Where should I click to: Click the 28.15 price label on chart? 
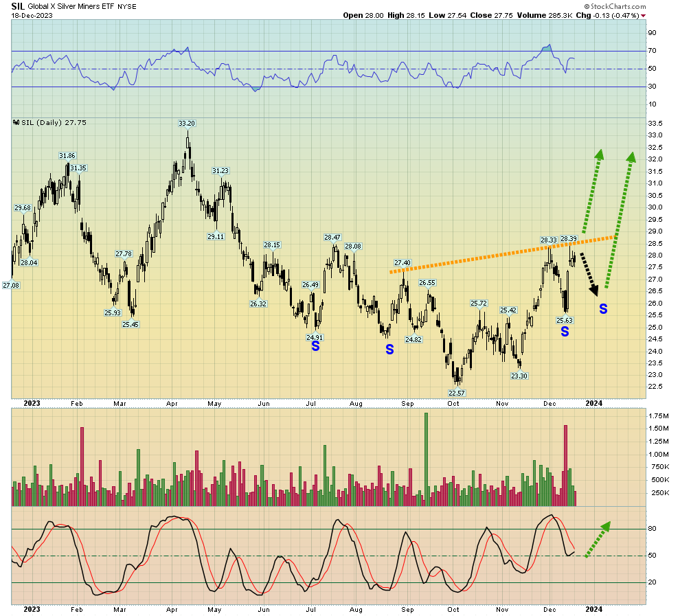tap(272, 245)
